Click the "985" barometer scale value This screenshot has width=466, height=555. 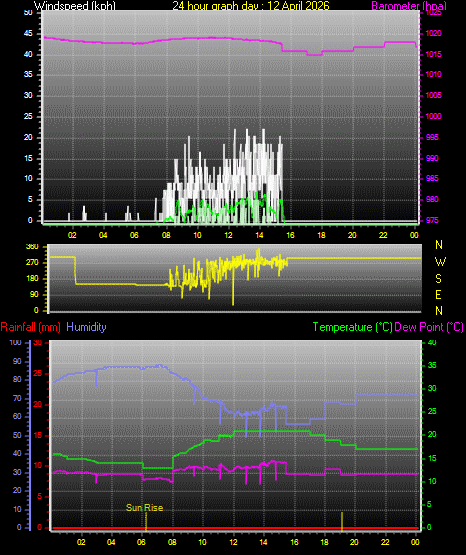click(432, 178)
